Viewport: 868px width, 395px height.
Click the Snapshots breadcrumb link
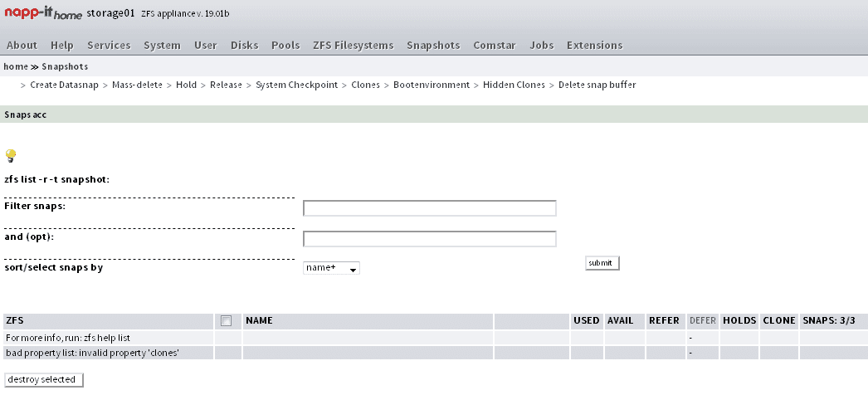pos(65,66)
